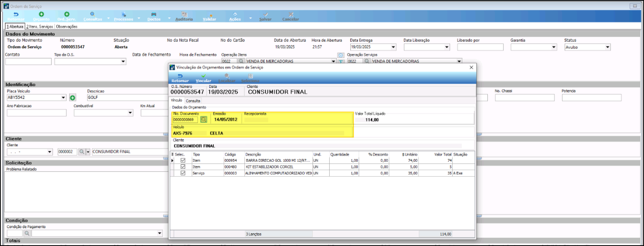Open the Processos toolbar button
Screen dimensions: 644x246
click(123, 16)
